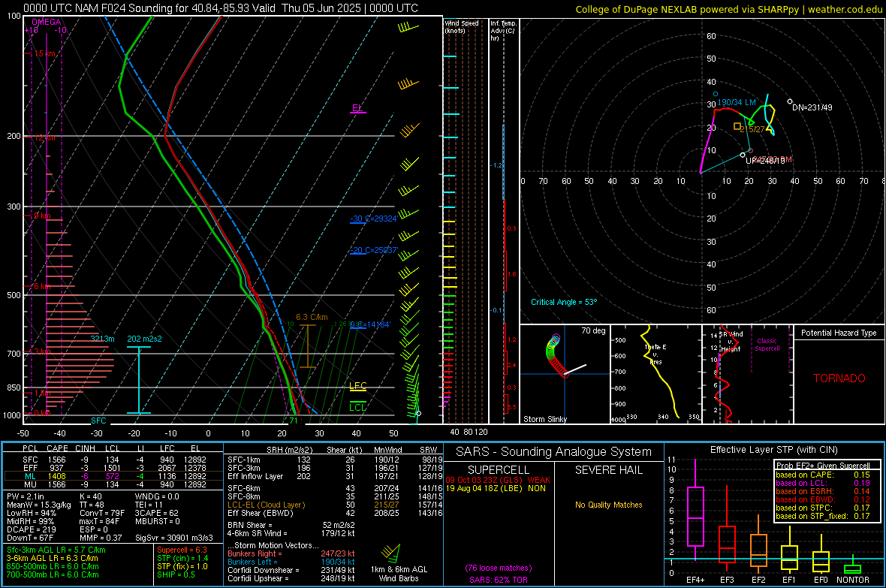This screenshot has width=886, height=588.
Task: Click the Eff Inflow Layer row
Action: click(335, 476)
